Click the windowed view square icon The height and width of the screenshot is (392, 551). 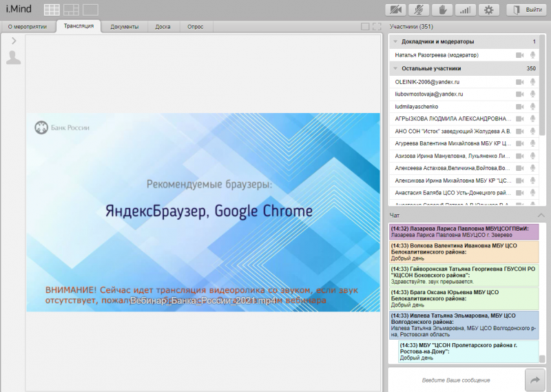(365, 27)
